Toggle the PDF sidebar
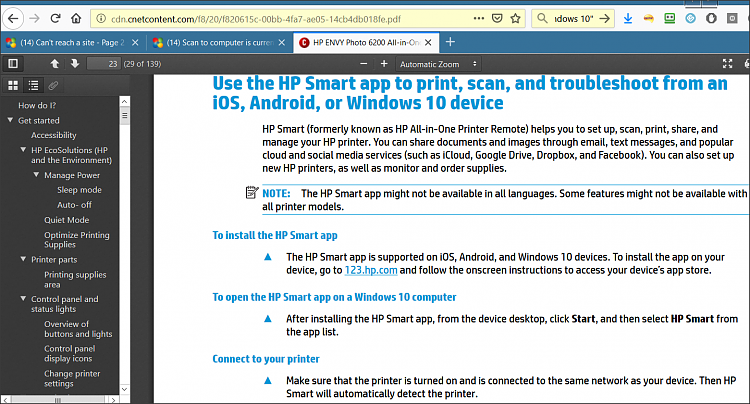This screenshot has width=750, height=404. tap(13, 64)
